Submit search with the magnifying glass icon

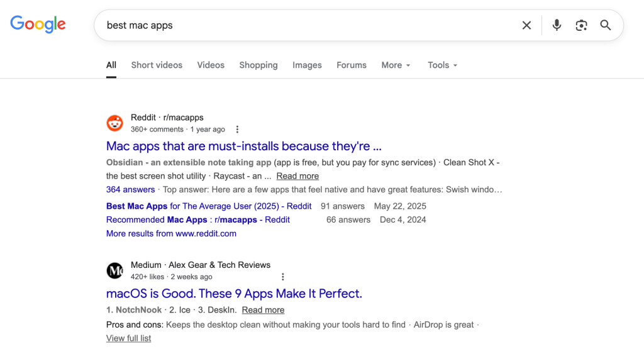pos(606,26)
